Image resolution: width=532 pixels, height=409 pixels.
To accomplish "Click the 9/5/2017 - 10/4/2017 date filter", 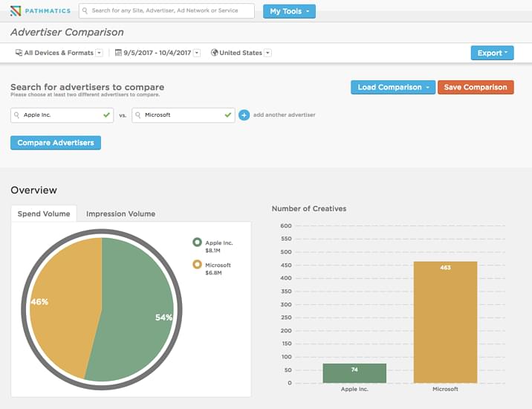I will [x=157, y=53].
